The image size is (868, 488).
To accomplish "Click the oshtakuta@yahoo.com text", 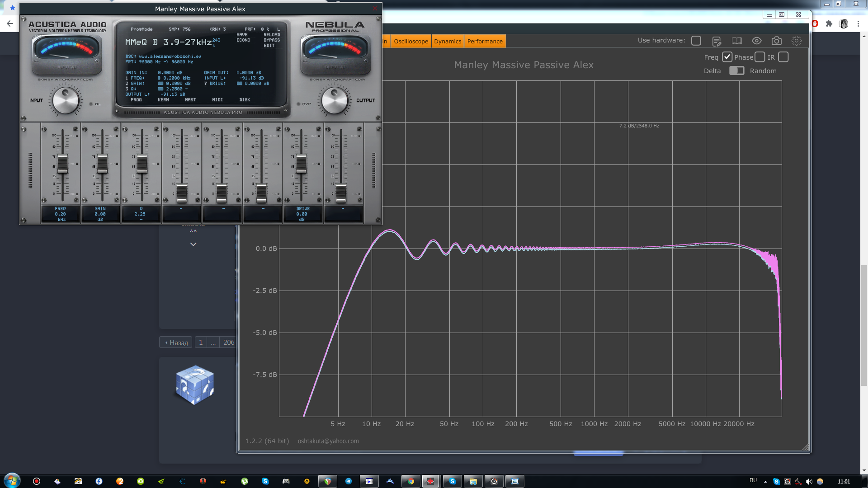I will coord(328,441).
